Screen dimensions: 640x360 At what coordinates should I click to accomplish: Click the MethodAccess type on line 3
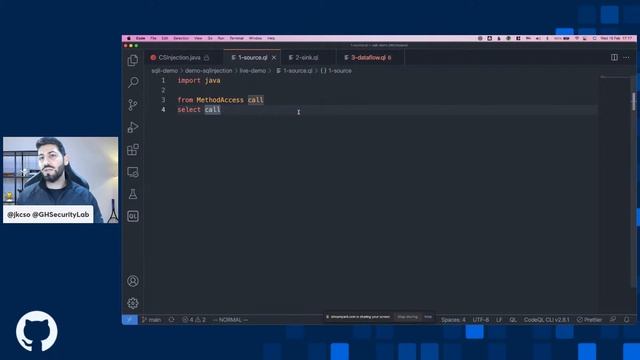pos(220,100)
